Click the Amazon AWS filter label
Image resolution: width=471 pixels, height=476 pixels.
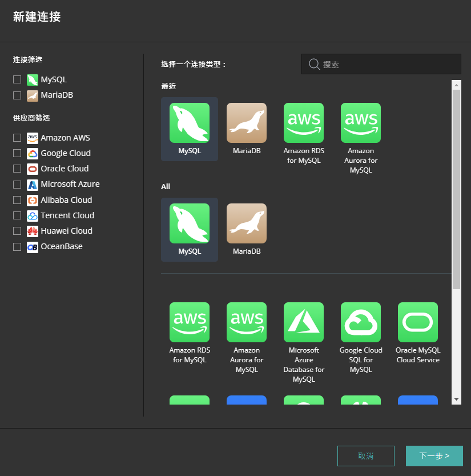tap(65, 138)
